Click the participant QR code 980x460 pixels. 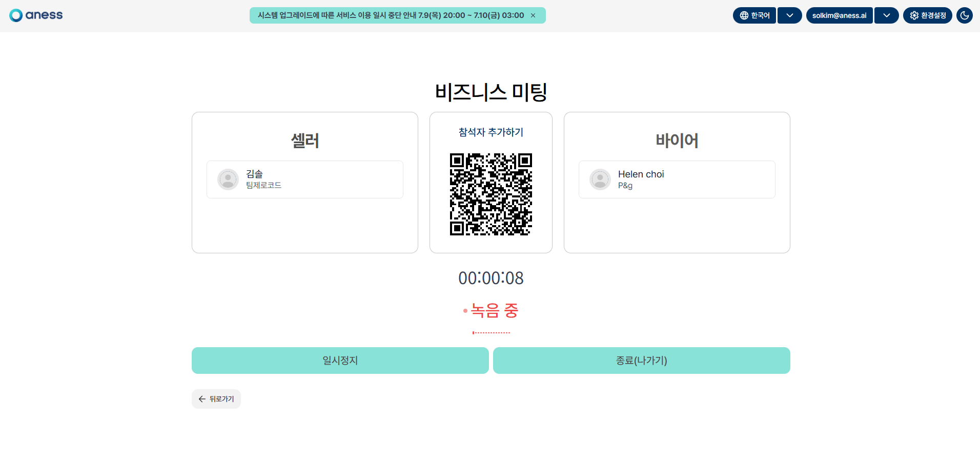pos(491,194)
